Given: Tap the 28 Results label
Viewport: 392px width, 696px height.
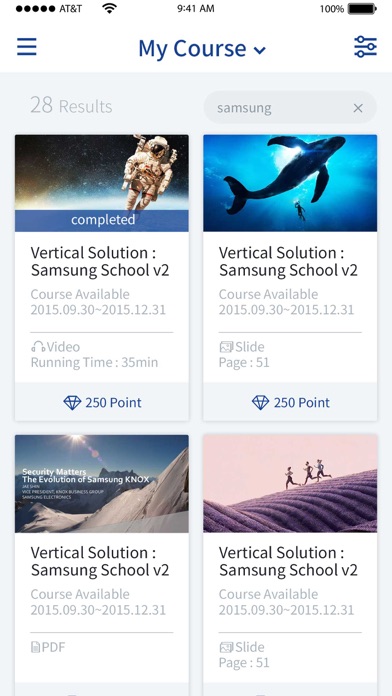Looking at the screenshot, I should pos(71,106).
